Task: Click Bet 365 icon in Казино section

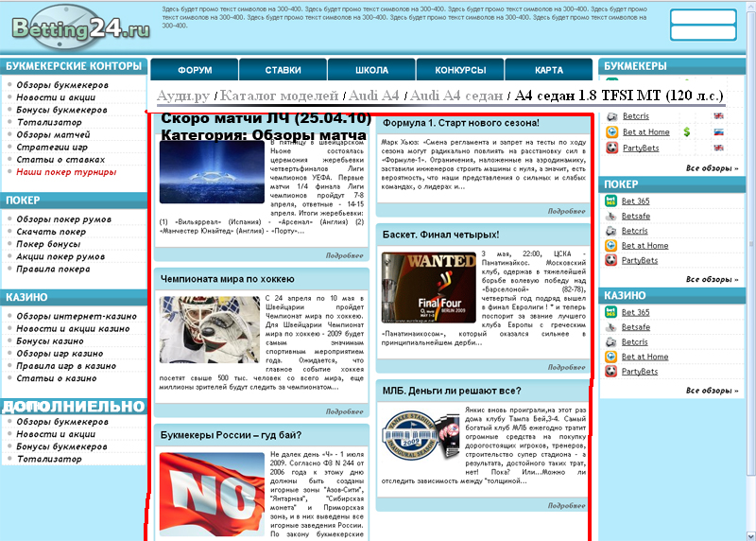Action: [x=610, y=312]
